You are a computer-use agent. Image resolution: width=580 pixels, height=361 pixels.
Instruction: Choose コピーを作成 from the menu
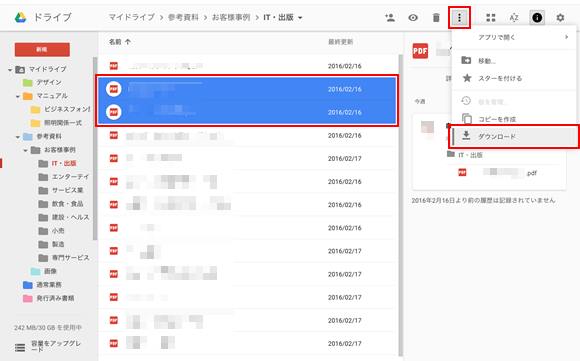coord(514,119)
